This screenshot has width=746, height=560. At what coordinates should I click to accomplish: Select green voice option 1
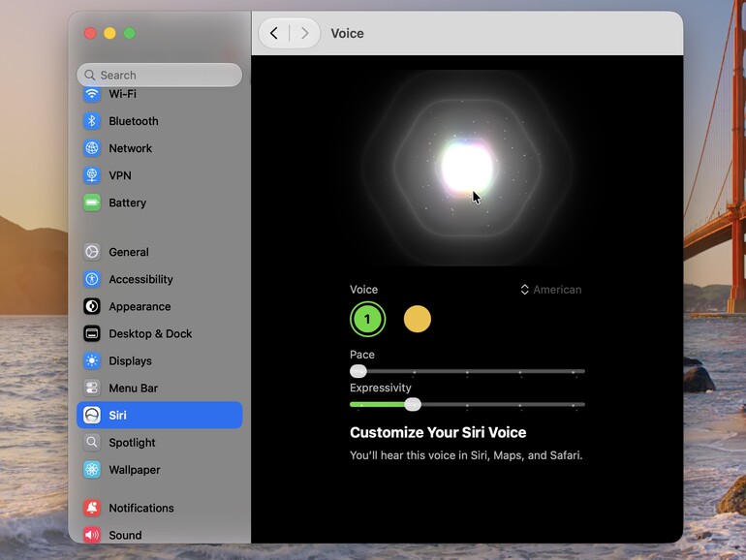tap(367, 319)
